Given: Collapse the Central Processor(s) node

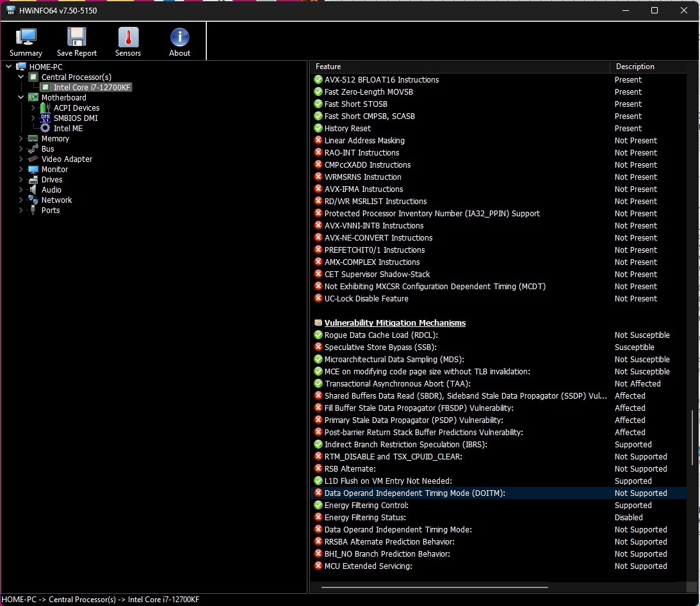Looking at the screenshot, I should coord(21,77).
